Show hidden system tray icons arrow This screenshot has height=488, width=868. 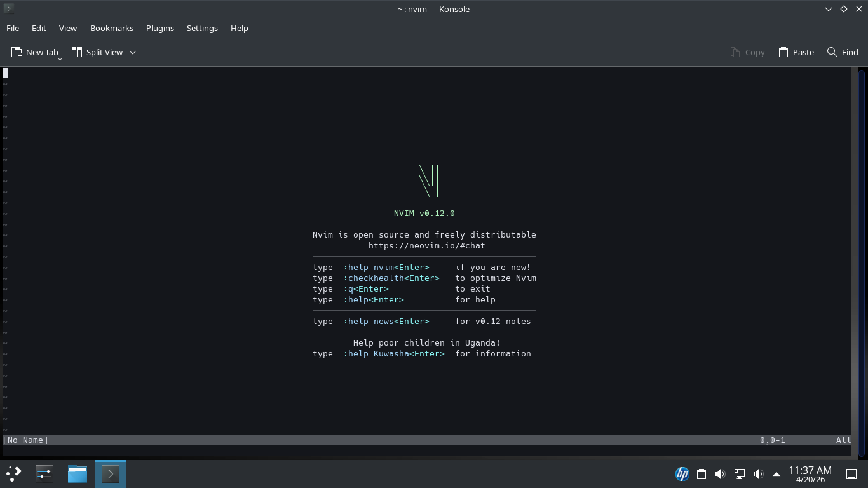pos(776,474)
